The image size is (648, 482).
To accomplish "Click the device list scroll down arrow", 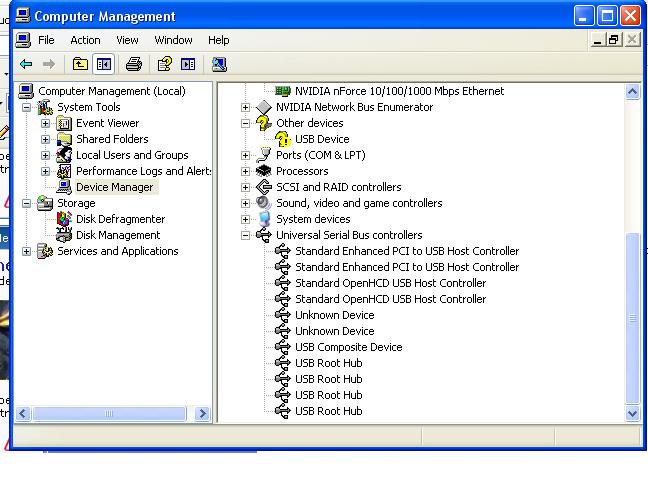I will point(632,413).
